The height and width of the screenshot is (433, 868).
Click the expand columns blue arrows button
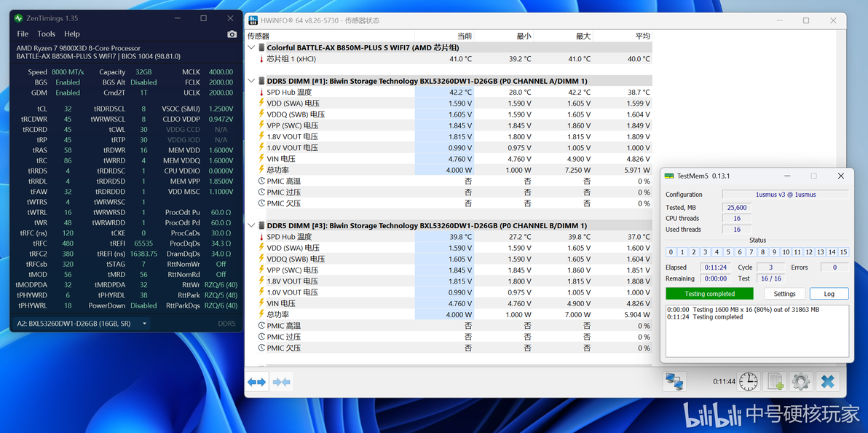click(x=257, y=382)
